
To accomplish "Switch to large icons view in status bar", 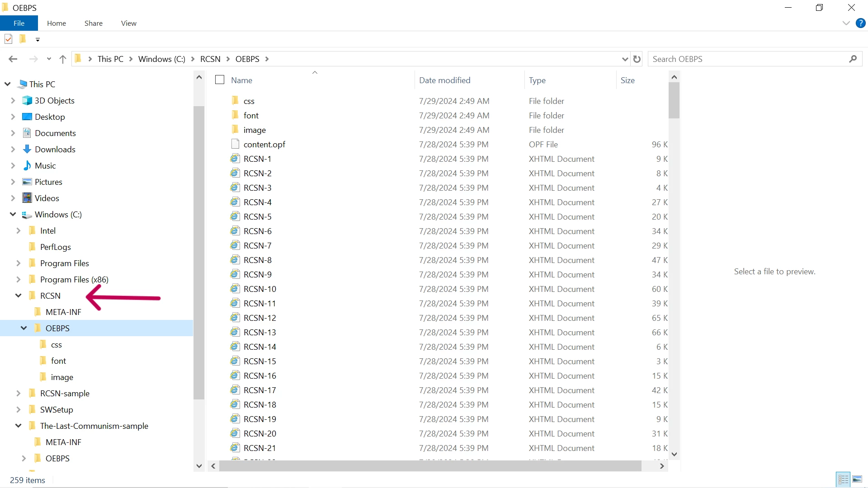I will click(x=857, y=479).
